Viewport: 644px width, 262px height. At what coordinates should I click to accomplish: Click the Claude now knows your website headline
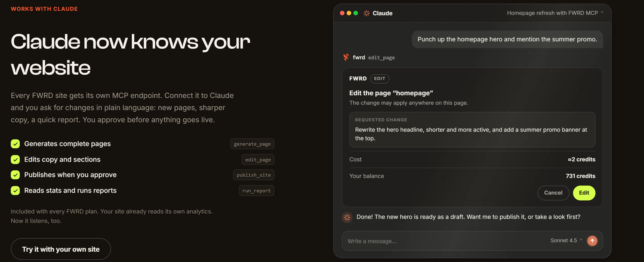[130, 55]
